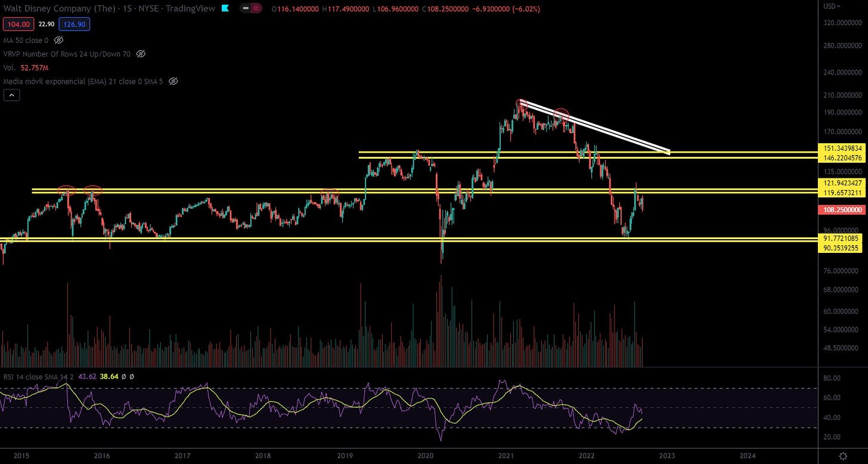Viewport: 868px width, 464px height.
Task: Click the 320.0000000 price scale label
Action: [842, 23]
